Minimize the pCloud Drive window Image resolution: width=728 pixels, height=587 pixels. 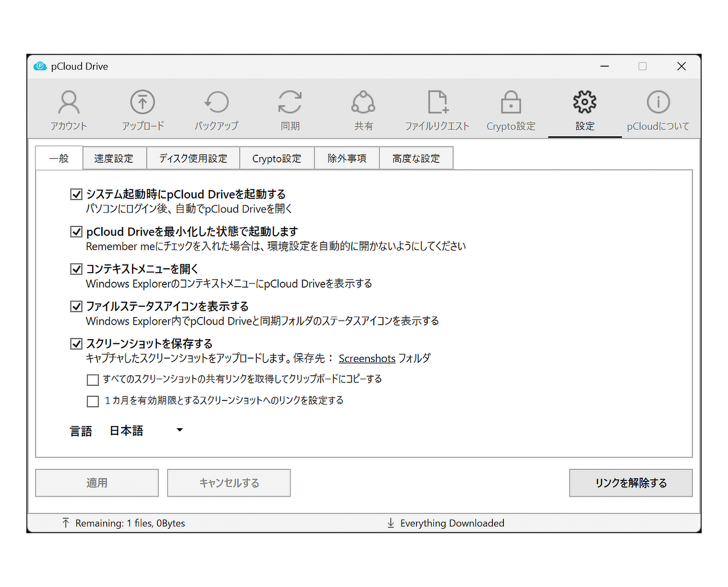[604, 66]
